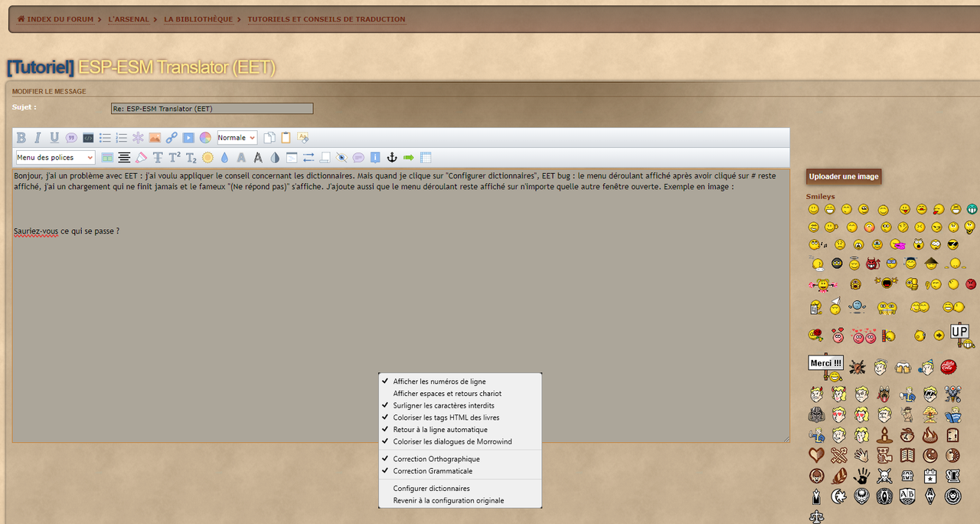Click the swap arrows icon
This screenshot has height=524, width=980.
(309, 158)
